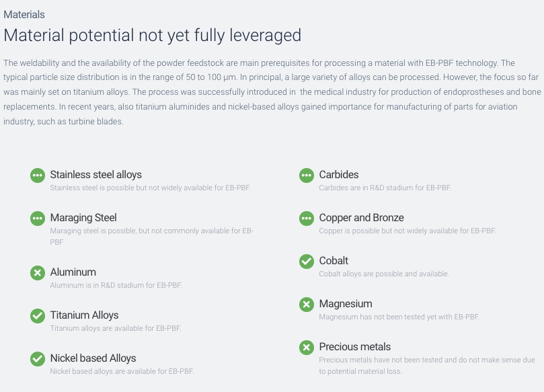Click the checkmark icon beside Nickel based Alloys
The height and width of the screenshot is (392, 544).
coord(38,358)
